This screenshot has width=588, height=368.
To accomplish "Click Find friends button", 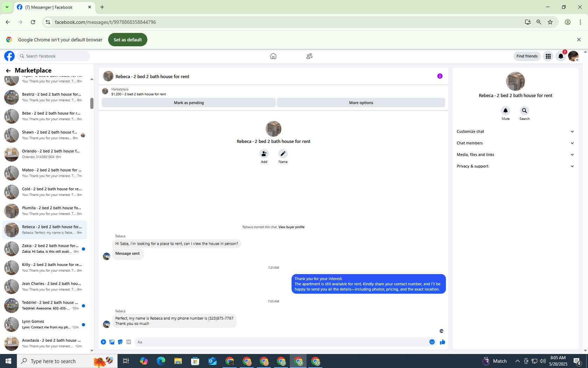I will click(x=527, y=56).
